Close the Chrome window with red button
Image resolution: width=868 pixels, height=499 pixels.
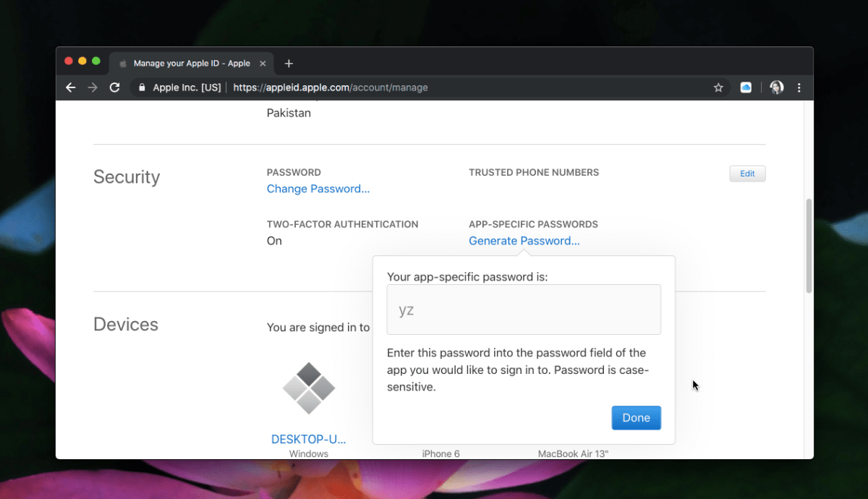[69, 61]
